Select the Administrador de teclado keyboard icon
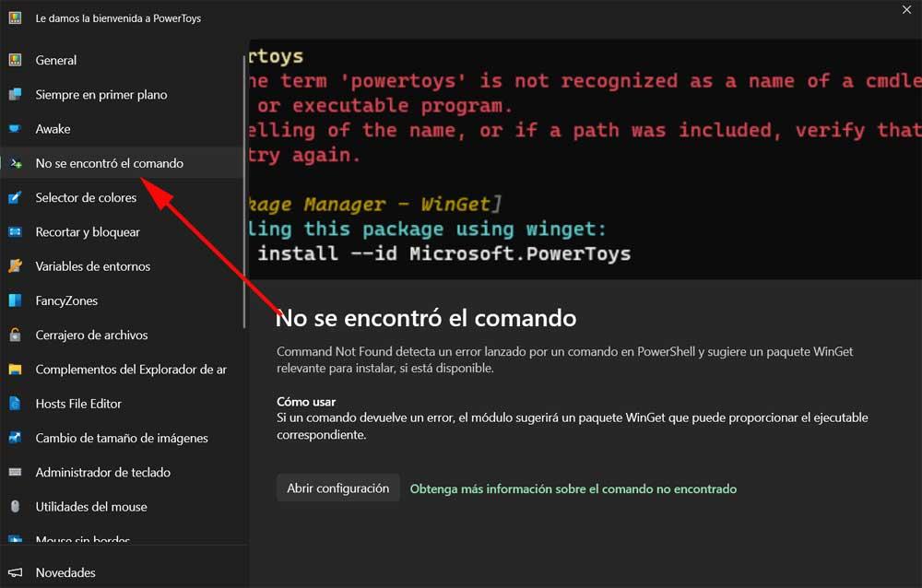Screen dimensions: 922x588 pos(16,472)
